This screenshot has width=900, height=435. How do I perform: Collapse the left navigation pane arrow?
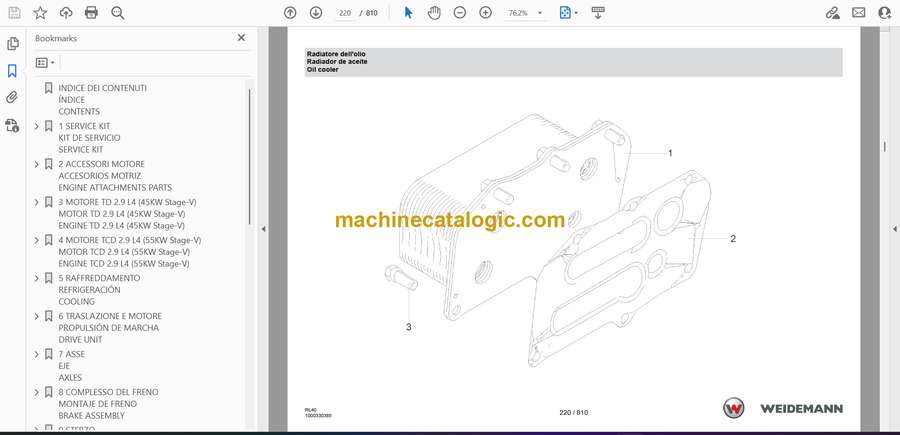click(x=263, y=229)
